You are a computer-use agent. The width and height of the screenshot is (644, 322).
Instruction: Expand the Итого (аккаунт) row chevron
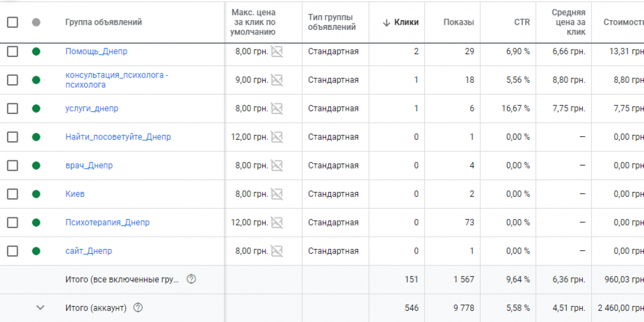[x=40, y=308]
